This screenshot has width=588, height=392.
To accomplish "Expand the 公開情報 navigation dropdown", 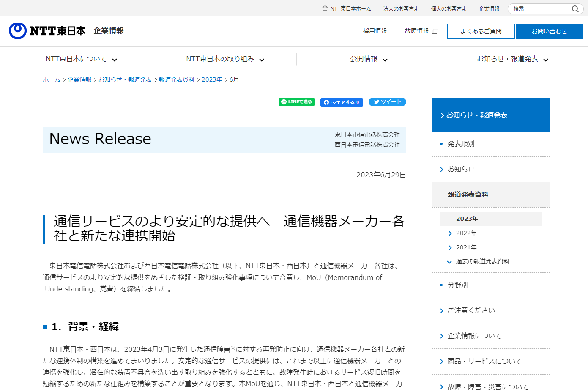I will [x=385, y=60].
